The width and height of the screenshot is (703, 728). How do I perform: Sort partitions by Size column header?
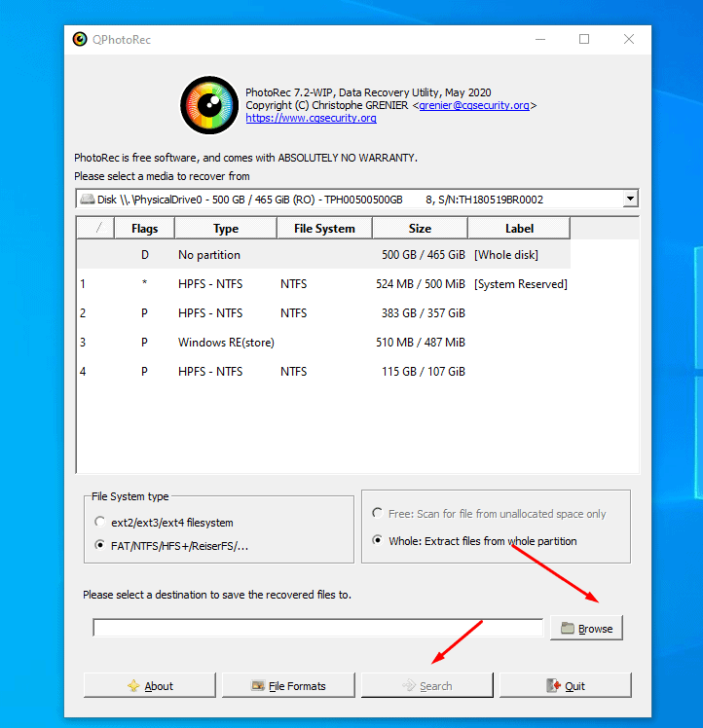click(420, 229)
